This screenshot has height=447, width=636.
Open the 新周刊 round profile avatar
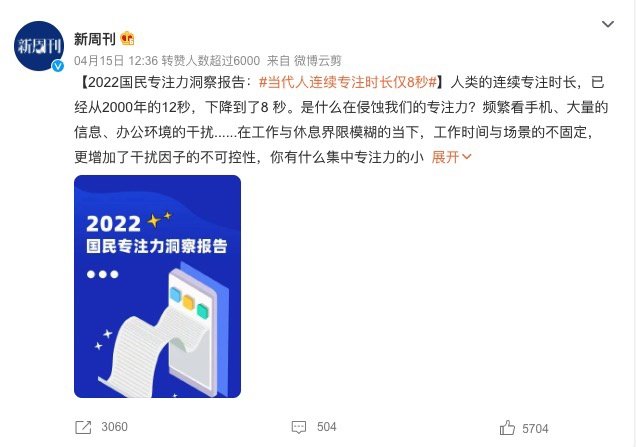(39, 46)
